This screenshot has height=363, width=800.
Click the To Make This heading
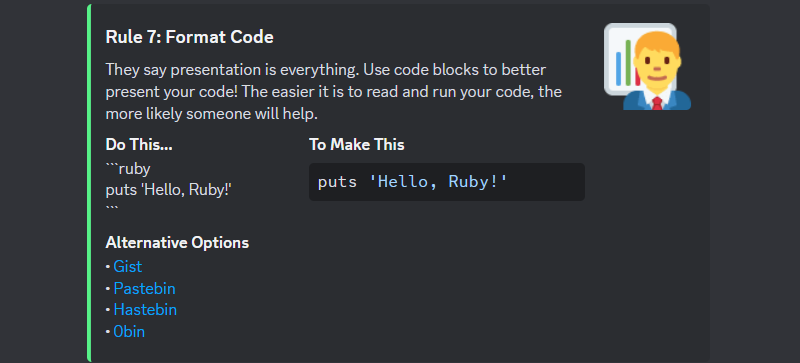pos(357,144)
